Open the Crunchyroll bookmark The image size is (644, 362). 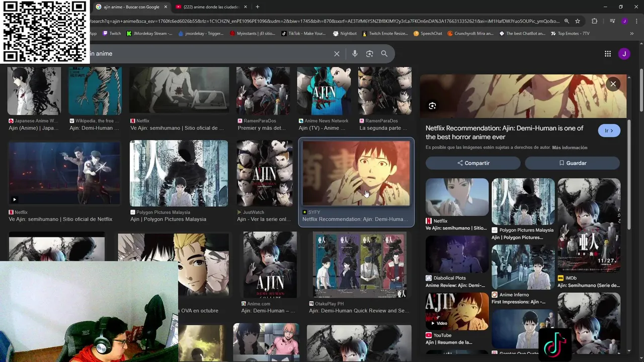point(470,34)
